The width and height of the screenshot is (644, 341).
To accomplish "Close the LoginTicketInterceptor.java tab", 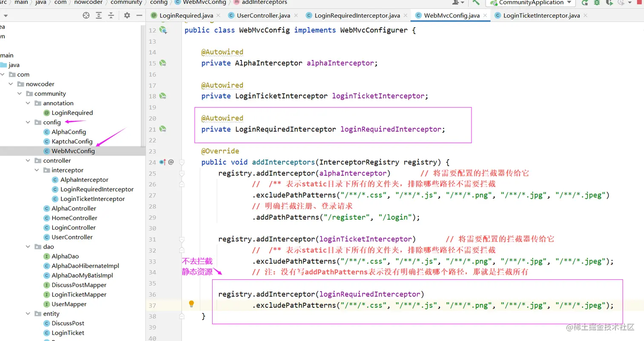I will point(586,16).
